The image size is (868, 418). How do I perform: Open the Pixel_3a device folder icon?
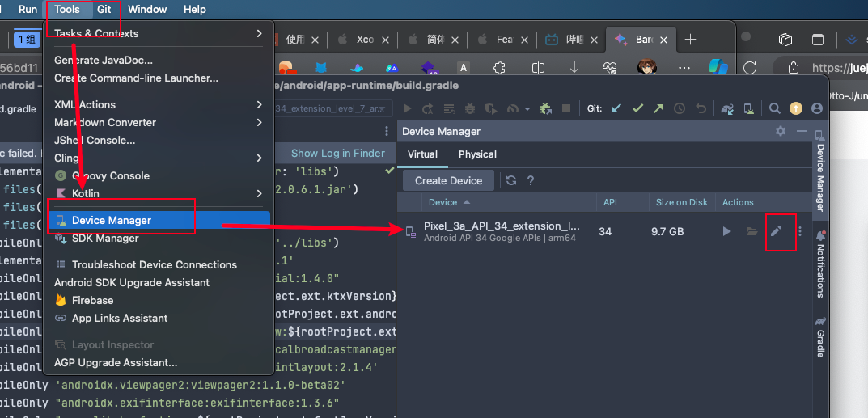(752, 231)
